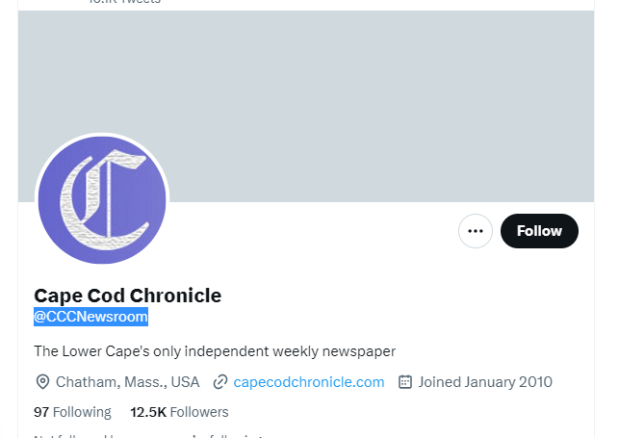Click the highlighted @CCCNewsroom handle
Viewport: 619px width, 438px height.
tap(91, 318)
